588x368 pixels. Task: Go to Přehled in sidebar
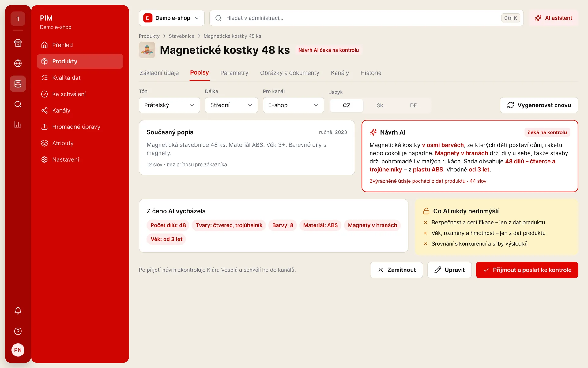coord(80,45)
